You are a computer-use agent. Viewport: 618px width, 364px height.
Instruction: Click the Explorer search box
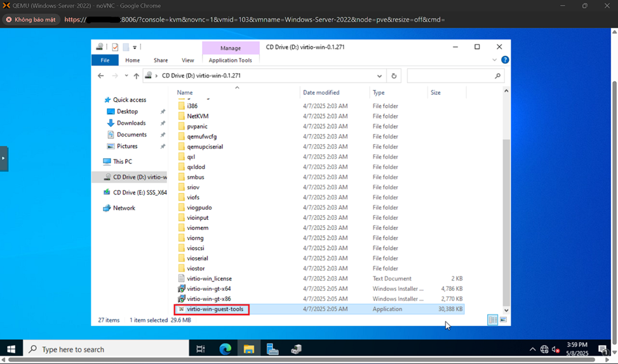tap(451, 76)
